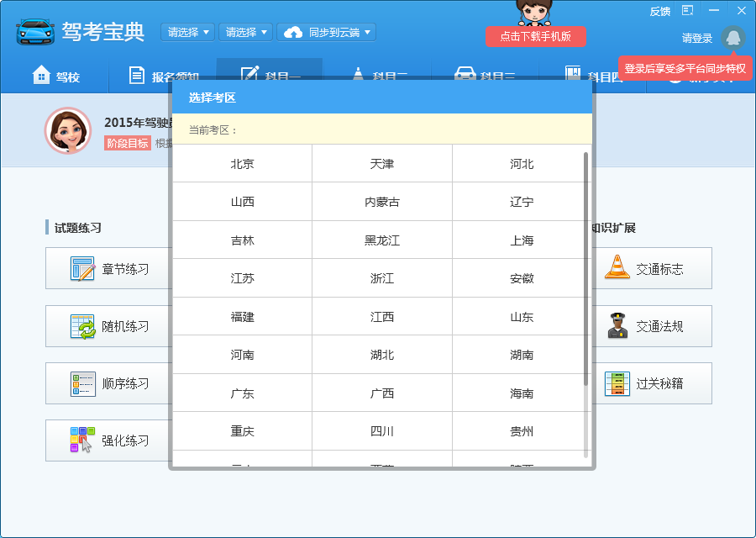Open the 同步到云端 dropdown arrow
Image resolution: width=756 pixels, height=538 pixels.
tap(368, 32)
